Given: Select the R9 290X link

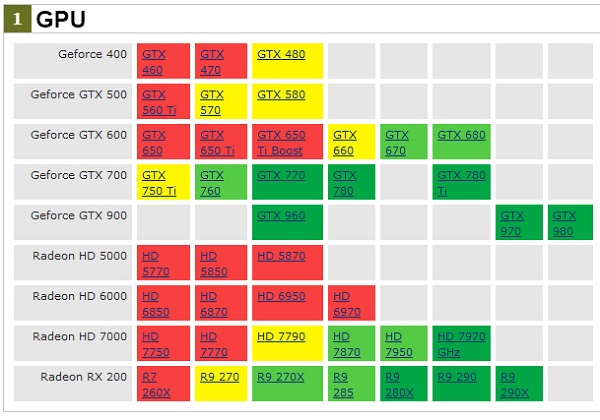Looking at the screenshot, I should pyautogui.click(x=512, y=382).
